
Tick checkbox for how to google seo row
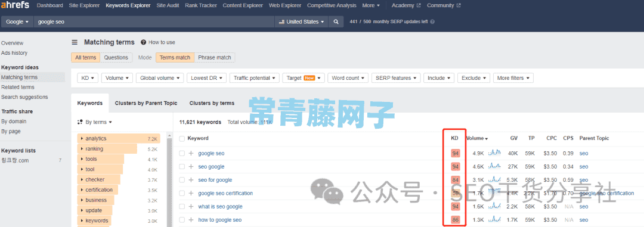(x=182, y=220)
